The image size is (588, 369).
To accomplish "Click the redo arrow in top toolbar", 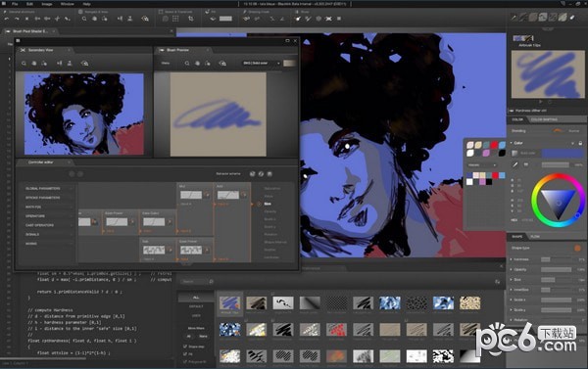I will coord(17,19).
